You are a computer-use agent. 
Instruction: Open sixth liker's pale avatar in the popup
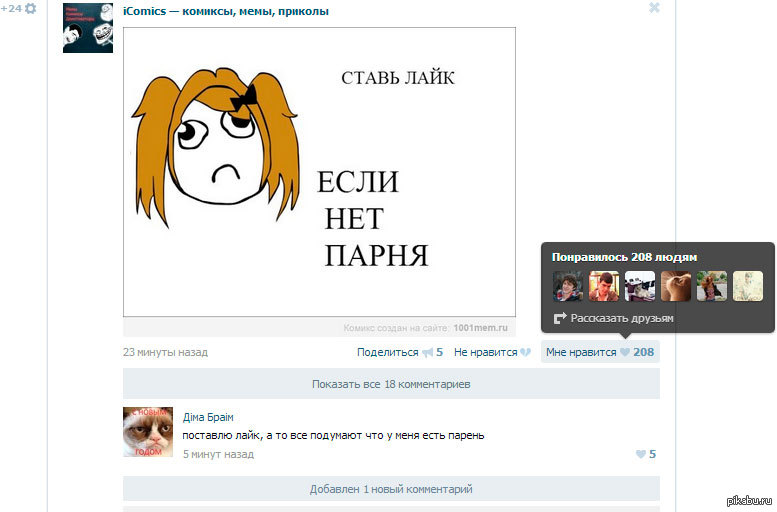pos(748,286)
